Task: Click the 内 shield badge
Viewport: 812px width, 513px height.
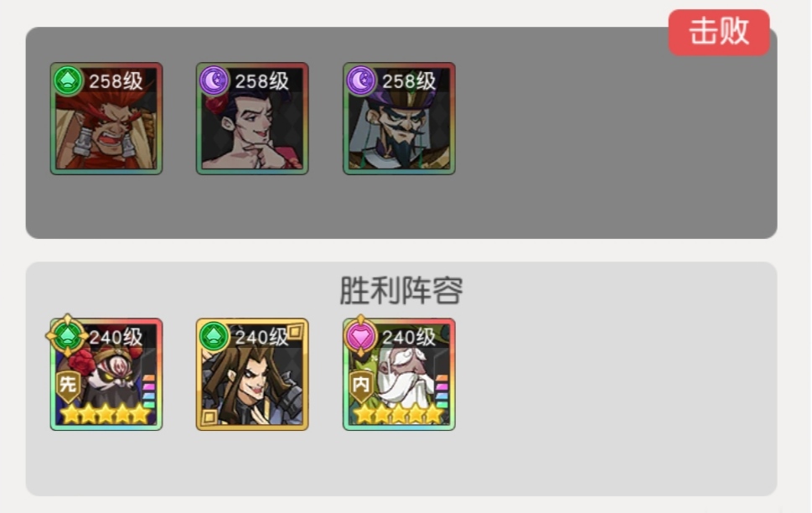Action: tap(360, 386)
